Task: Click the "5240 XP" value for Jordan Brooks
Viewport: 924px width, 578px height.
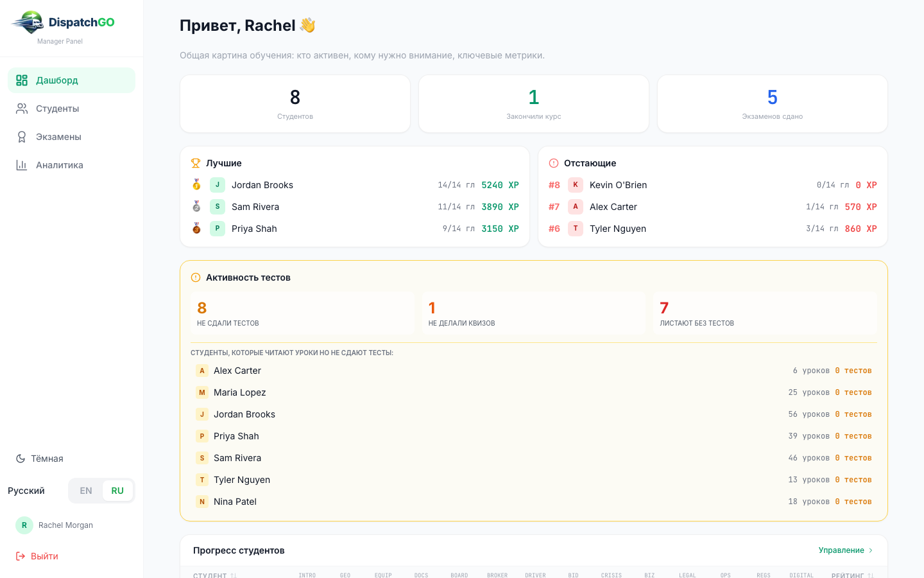Action: pos(500,185)
